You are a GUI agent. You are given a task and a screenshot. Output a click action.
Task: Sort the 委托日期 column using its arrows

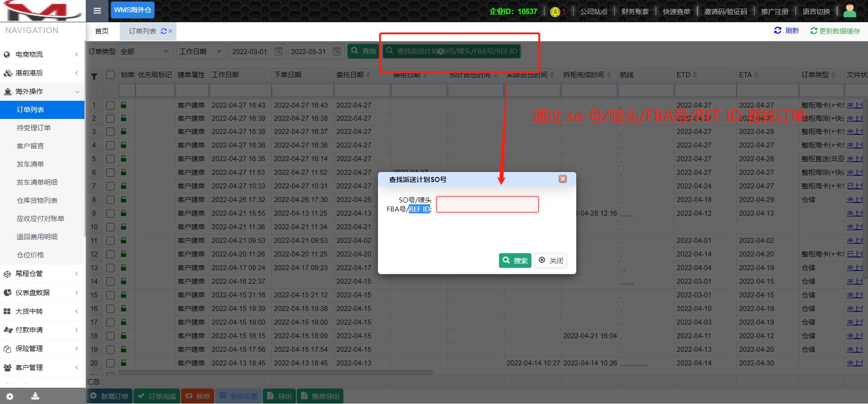click(368, 75)
